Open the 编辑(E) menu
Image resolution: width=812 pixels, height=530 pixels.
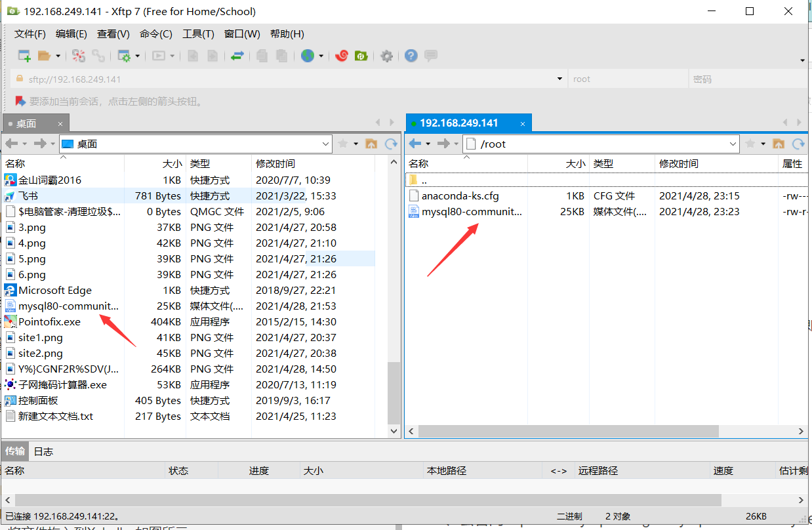[71, 34]
